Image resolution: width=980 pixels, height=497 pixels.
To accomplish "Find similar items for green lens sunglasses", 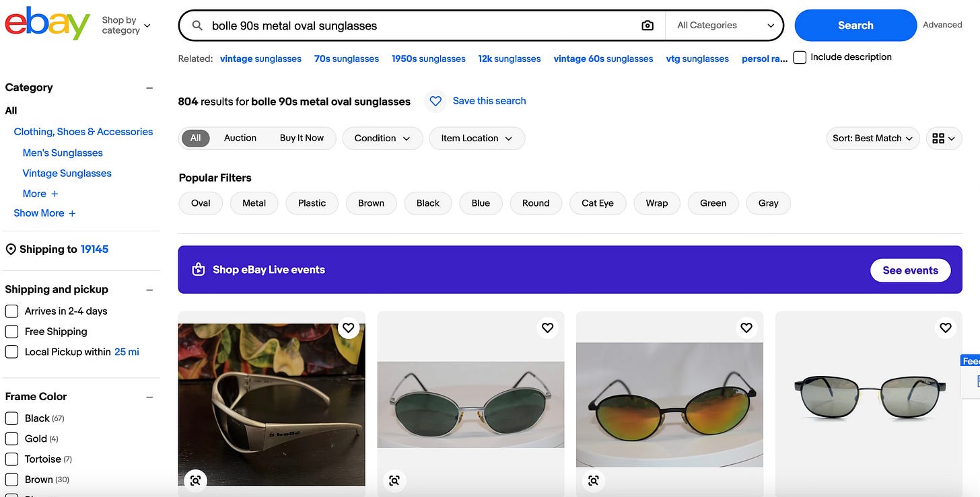I will pos(394,480).
